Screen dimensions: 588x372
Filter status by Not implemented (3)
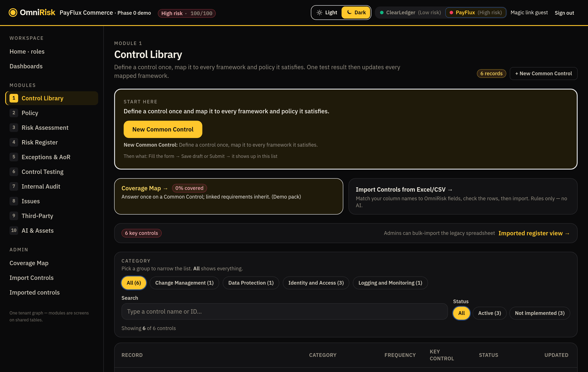540,313
